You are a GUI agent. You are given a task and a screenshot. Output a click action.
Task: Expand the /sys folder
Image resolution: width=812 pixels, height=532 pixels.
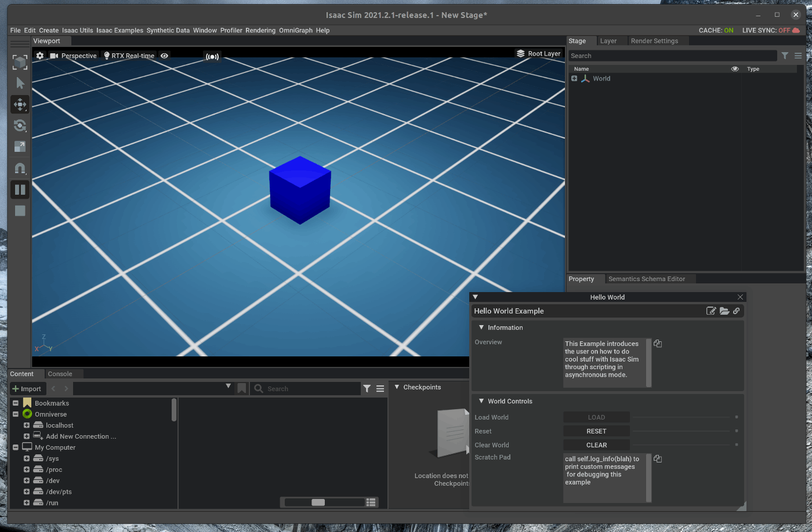(27, 458)
